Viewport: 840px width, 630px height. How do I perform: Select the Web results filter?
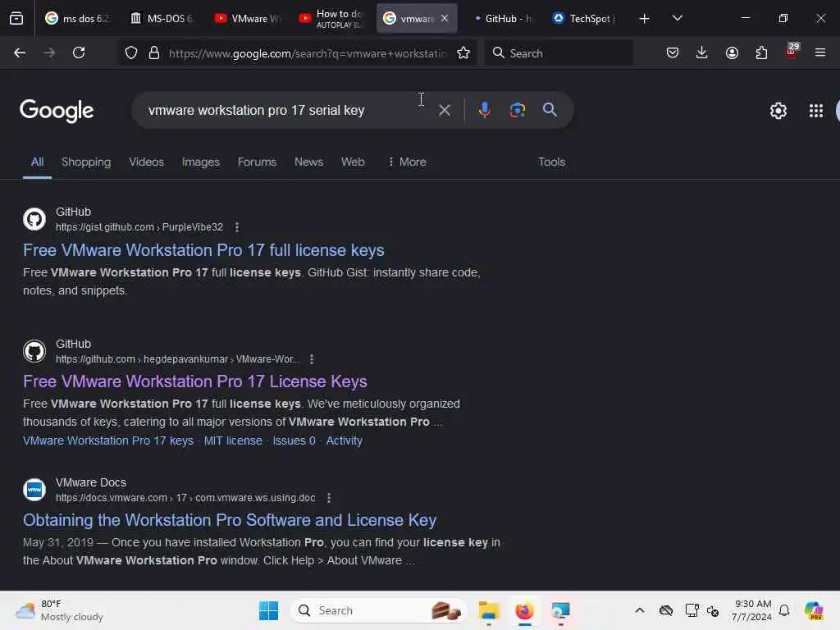tap(353, 162)
